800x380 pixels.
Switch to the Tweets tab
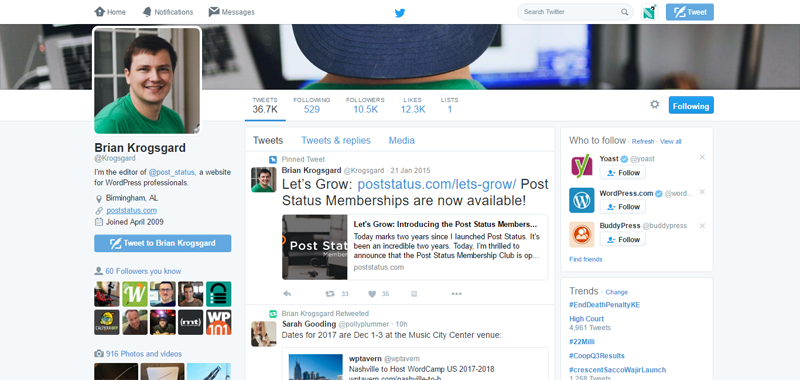(268, 140)
